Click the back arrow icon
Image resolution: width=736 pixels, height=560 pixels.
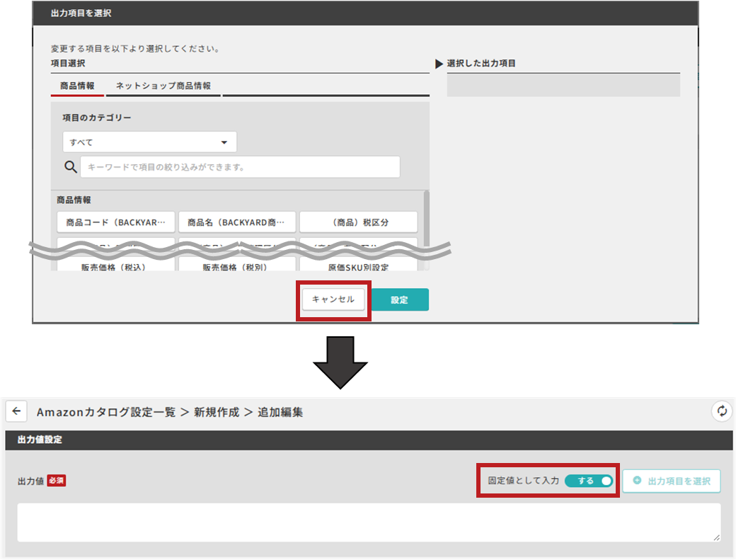[x=16, y=411]
